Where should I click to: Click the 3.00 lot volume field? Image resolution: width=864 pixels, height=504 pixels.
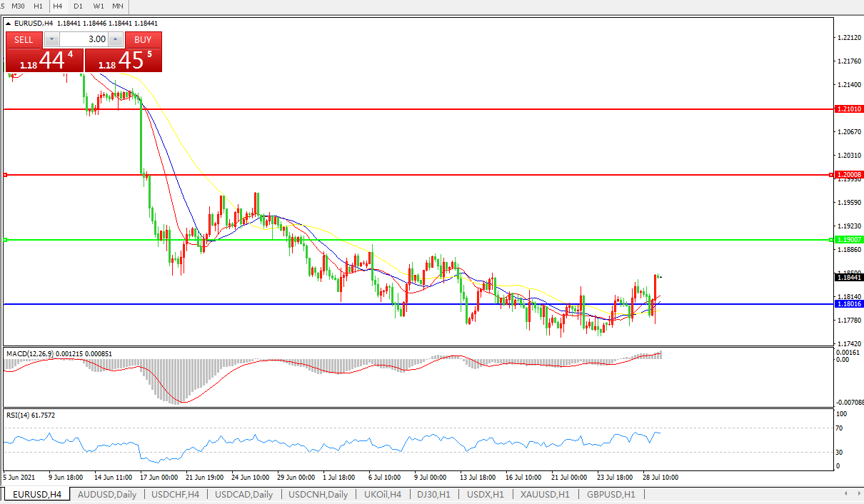tap(84, 40)
